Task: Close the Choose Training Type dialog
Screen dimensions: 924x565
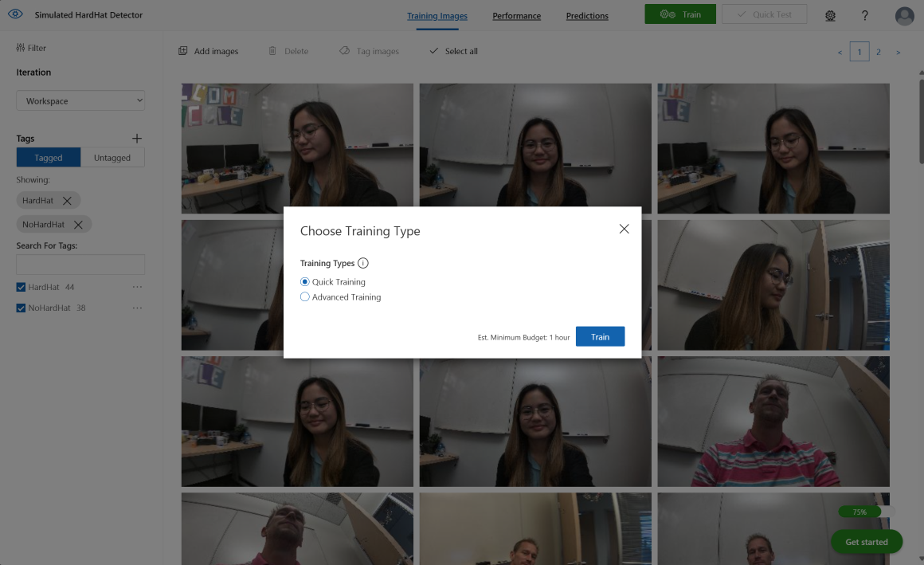Action: [x=624, y=229]
